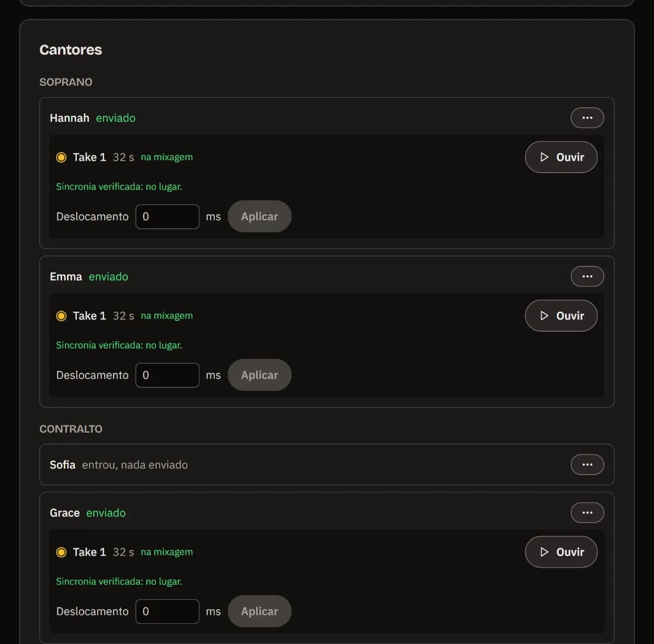The image size is (654, 644).
Task: Apply Grace's offset with Aplicar button
Action: pyautogui.click(x=259, y=611)
